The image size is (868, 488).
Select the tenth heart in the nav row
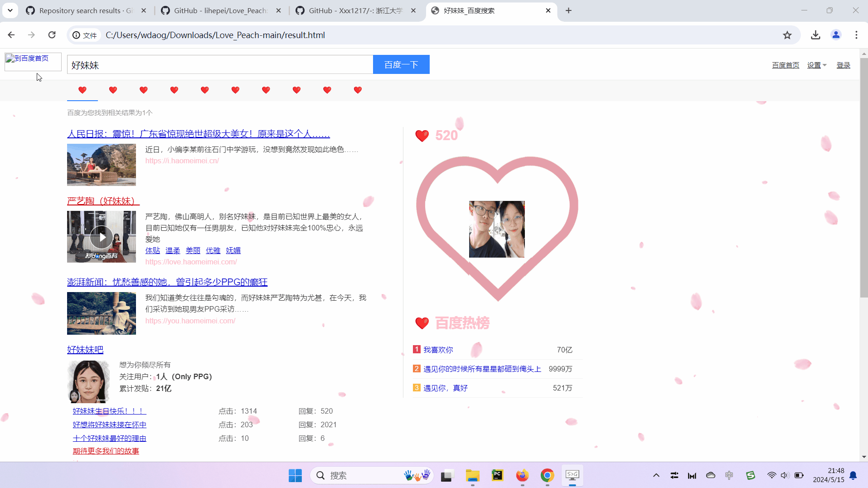pos(358,90)
